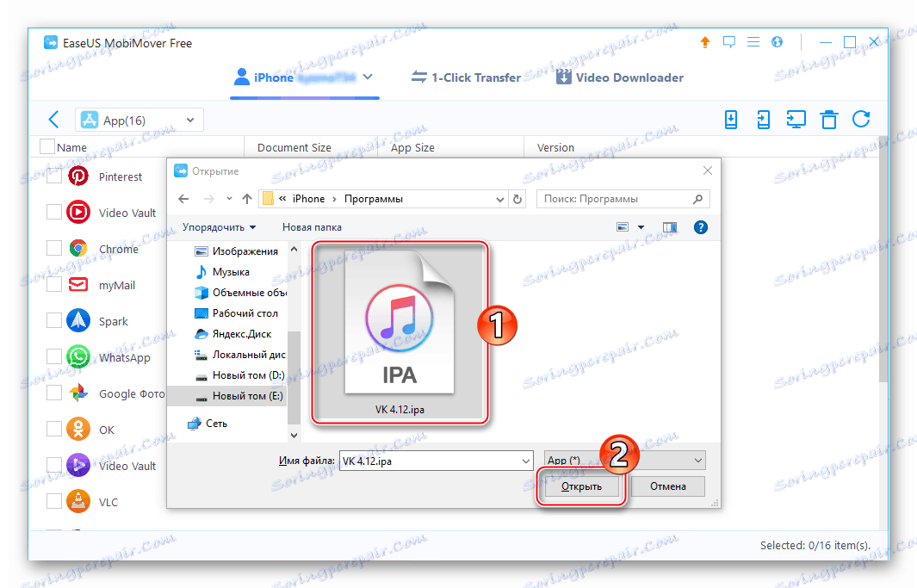Click the transfer to computer icon
This screenshot has width=917, height=588.
coord(730,120)
